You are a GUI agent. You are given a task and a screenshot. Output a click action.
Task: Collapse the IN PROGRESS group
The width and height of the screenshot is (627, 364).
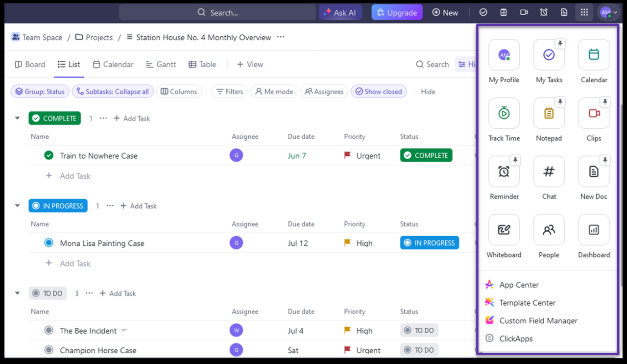coord(18,206)
